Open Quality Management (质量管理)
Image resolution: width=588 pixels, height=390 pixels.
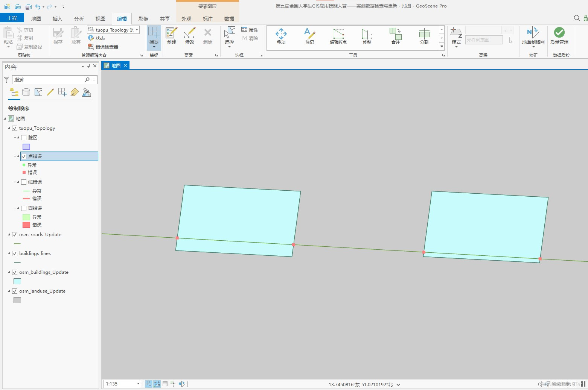coord(559,36)
